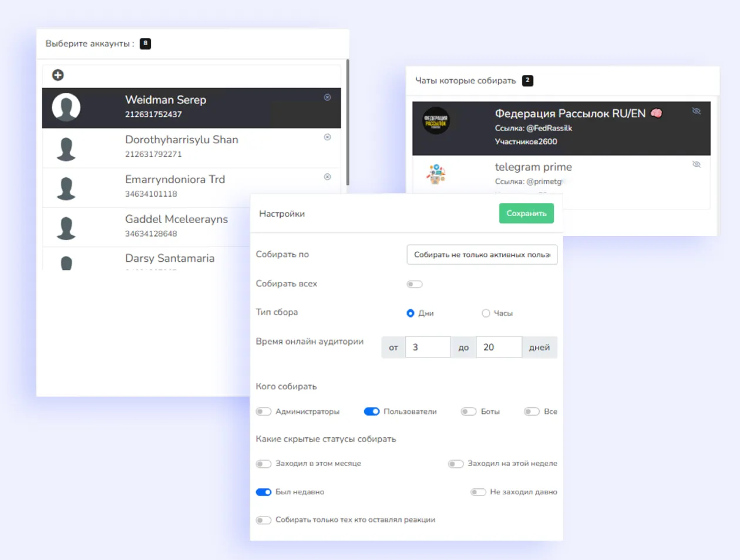Click the plus icon to add account
740x560 pixels.
[58, 75]
